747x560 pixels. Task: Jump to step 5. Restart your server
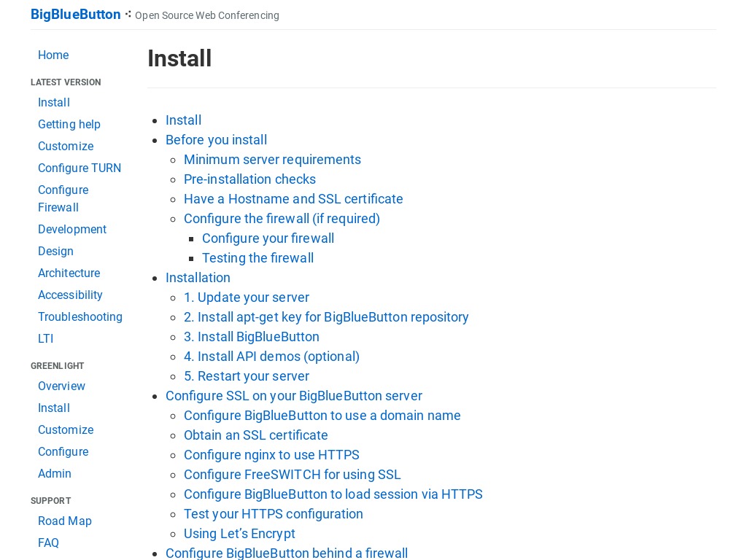[x=247, y=376]
